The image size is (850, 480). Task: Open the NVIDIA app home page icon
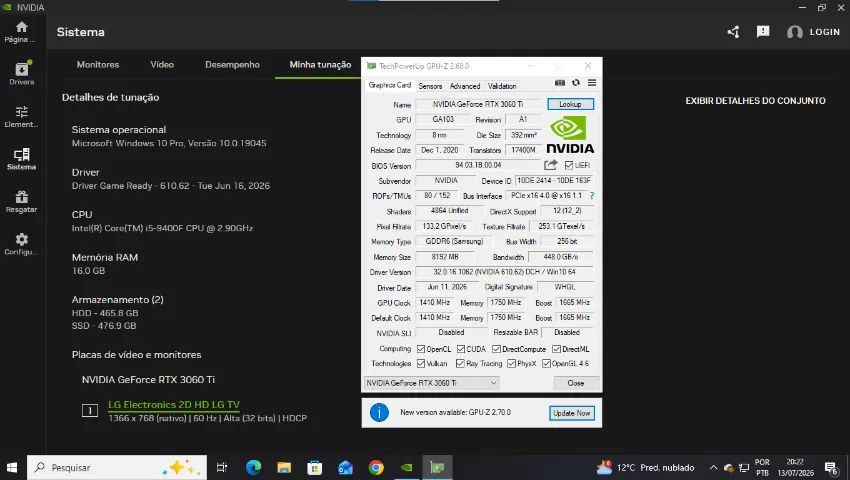tap(22, 27)
